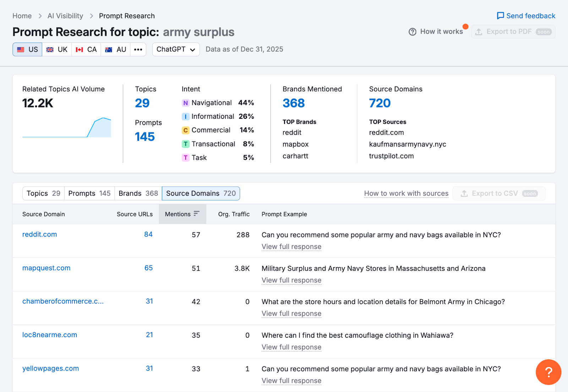Click the How it works question icon
The height and width of the screenshot is (392, 568).
coord(412,32)
